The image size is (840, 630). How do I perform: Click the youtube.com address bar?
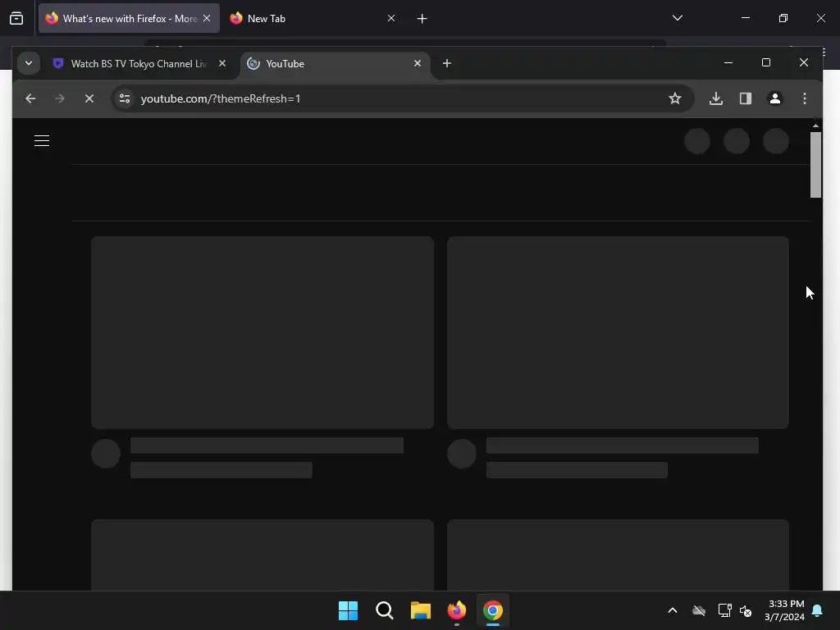[x=402, y=98]
